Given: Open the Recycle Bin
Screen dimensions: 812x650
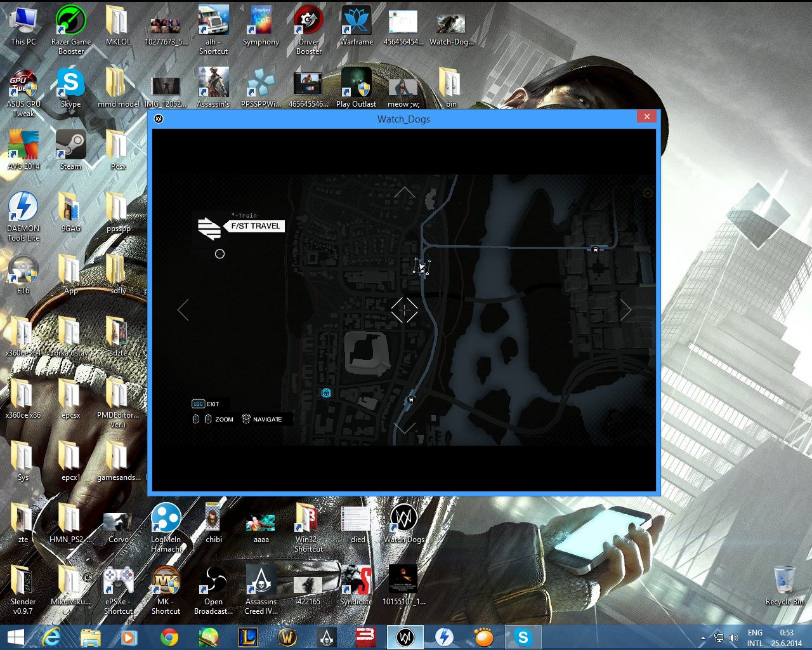Looking at the screenshot, I should 785,585.
